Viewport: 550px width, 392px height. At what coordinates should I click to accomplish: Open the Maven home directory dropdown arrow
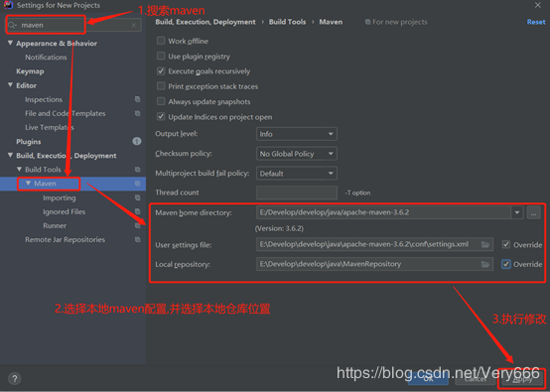517,212
